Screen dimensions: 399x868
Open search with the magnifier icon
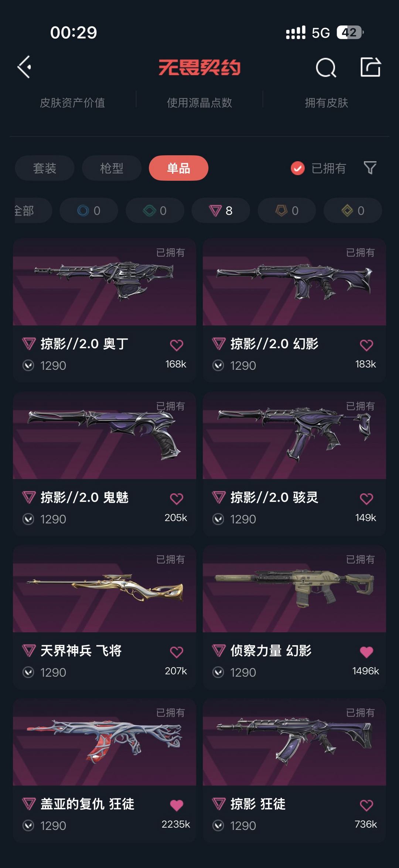coord(326,68)
